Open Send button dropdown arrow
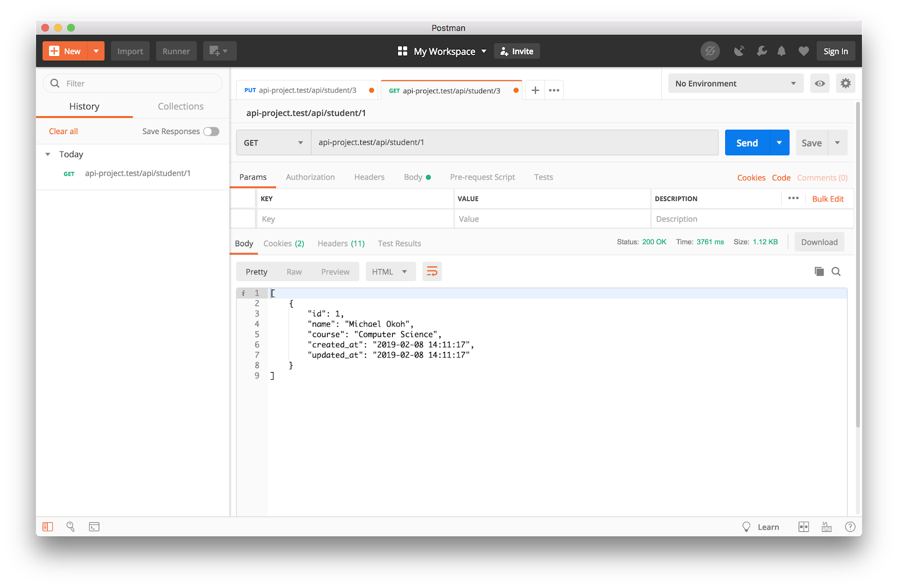 pyautogui.click(x=780, y=143)
